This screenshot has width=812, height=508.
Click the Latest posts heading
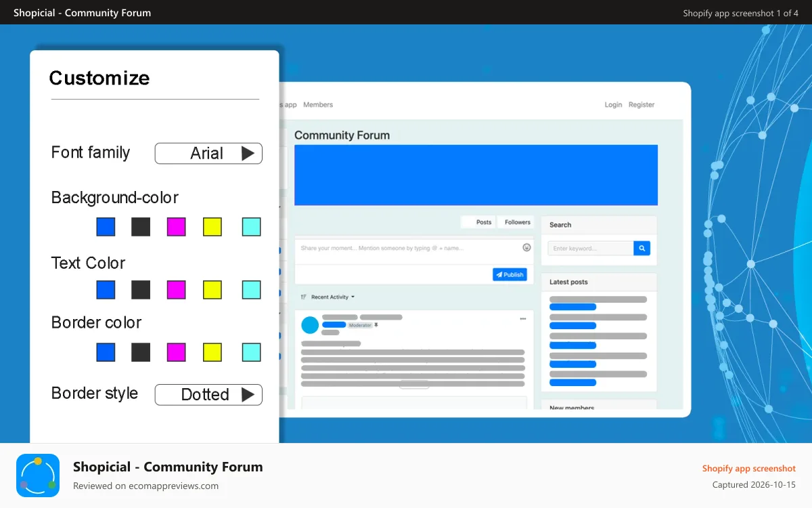point(568,282)
